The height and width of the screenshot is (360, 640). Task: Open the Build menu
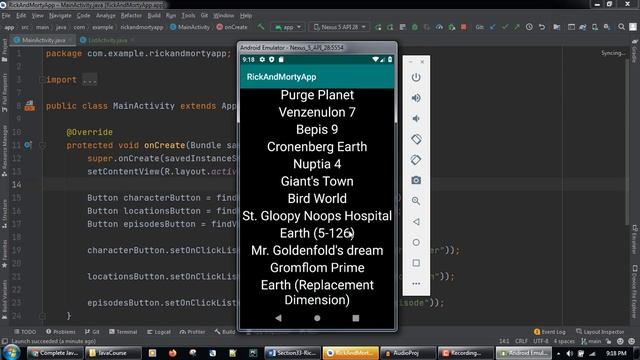pyautogui.click(x=154, y=16)
